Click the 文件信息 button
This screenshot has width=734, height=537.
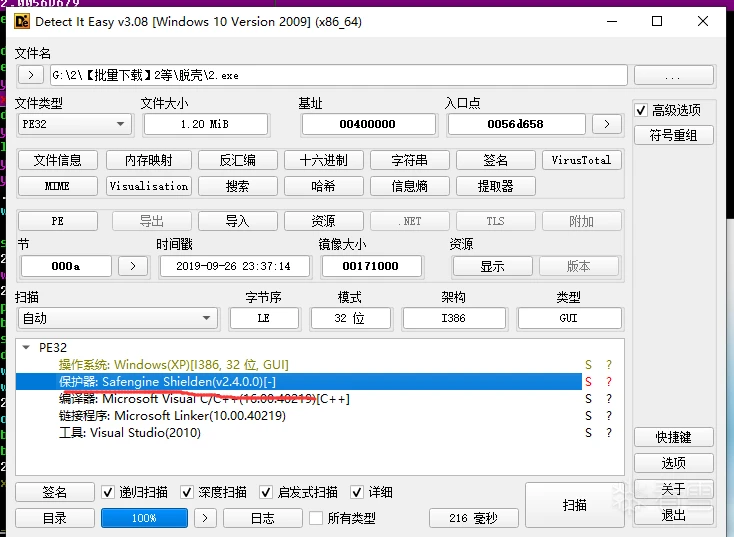click(58, 160)
